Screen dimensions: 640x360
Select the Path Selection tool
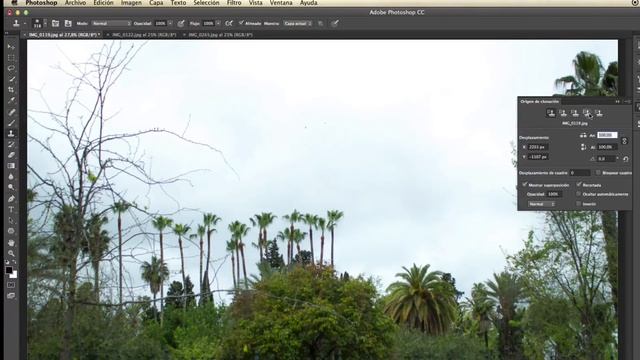pyautogui.click(x=11, y=220)
